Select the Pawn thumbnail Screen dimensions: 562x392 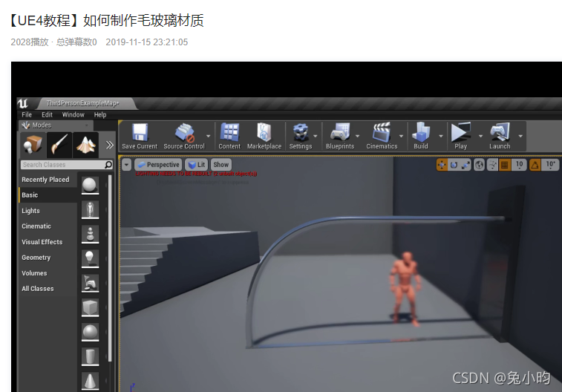[90, 235]
